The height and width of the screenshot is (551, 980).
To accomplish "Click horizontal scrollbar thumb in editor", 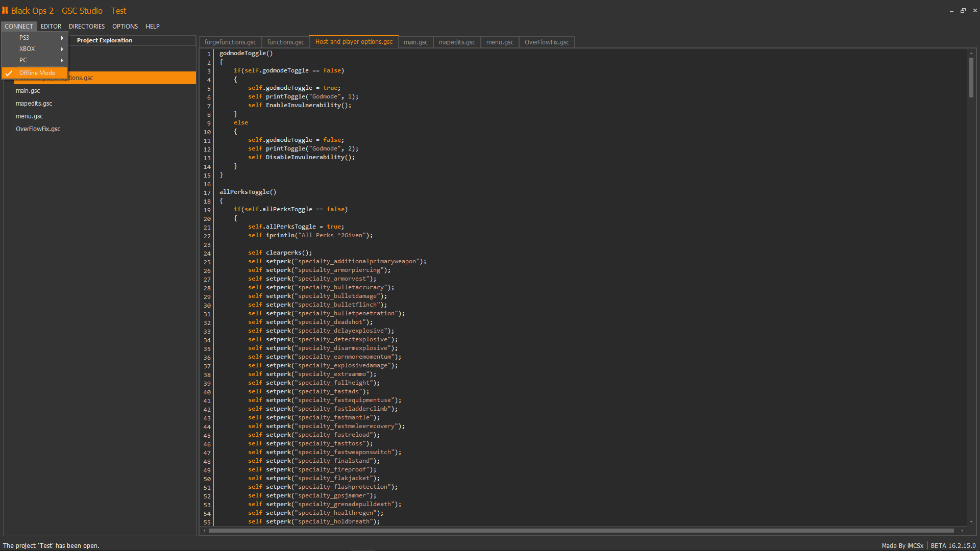I will [581, 531].
